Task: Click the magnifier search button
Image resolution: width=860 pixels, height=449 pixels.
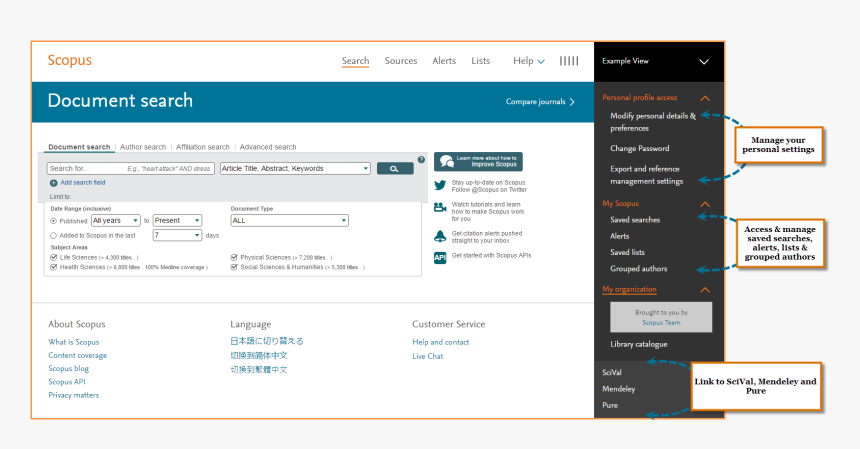Action: pyautogui.click(x=395, y=169)
